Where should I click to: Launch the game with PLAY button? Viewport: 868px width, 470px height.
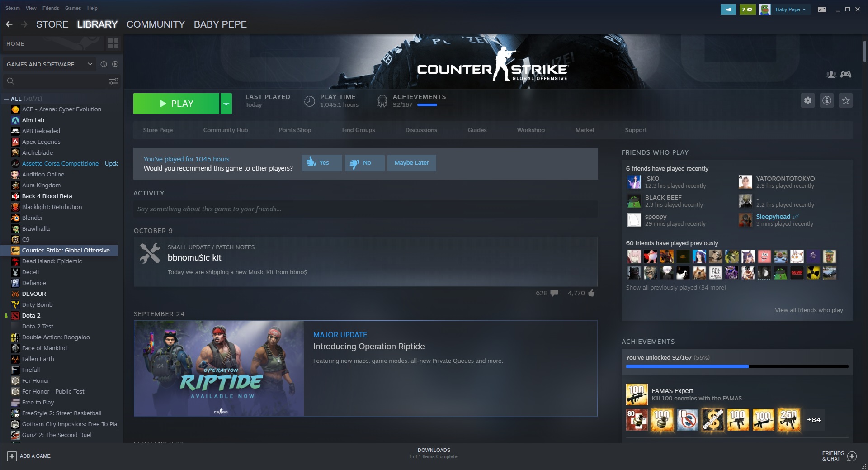pyautogui.click(x=176, y=104)
